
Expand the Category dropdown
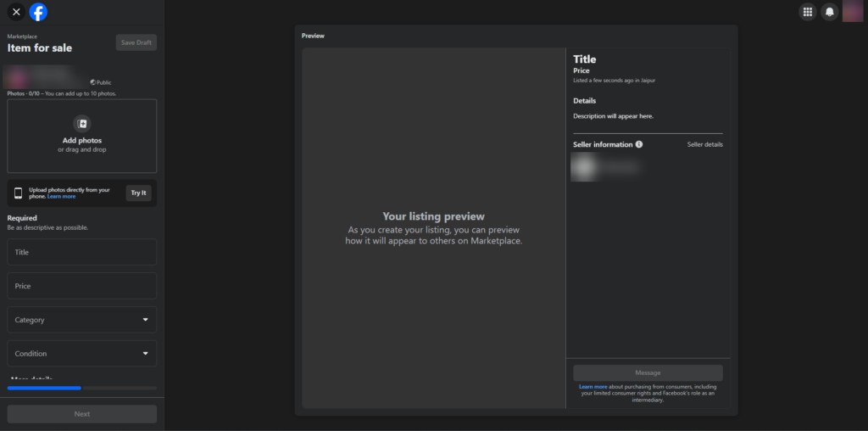point(81,320)
